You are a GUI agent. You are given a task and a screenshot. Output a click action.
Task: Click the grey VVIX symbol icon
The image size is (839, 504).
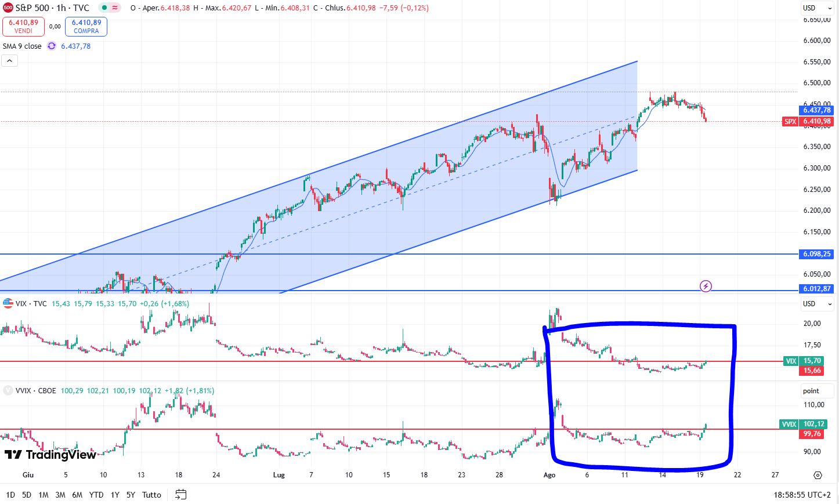8,390
